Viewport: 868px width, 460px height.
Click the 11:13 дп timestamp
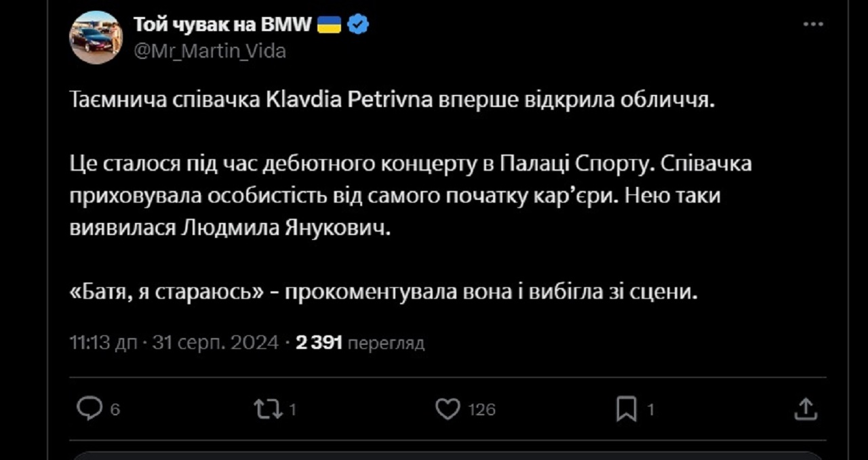[x=104, y=343]
